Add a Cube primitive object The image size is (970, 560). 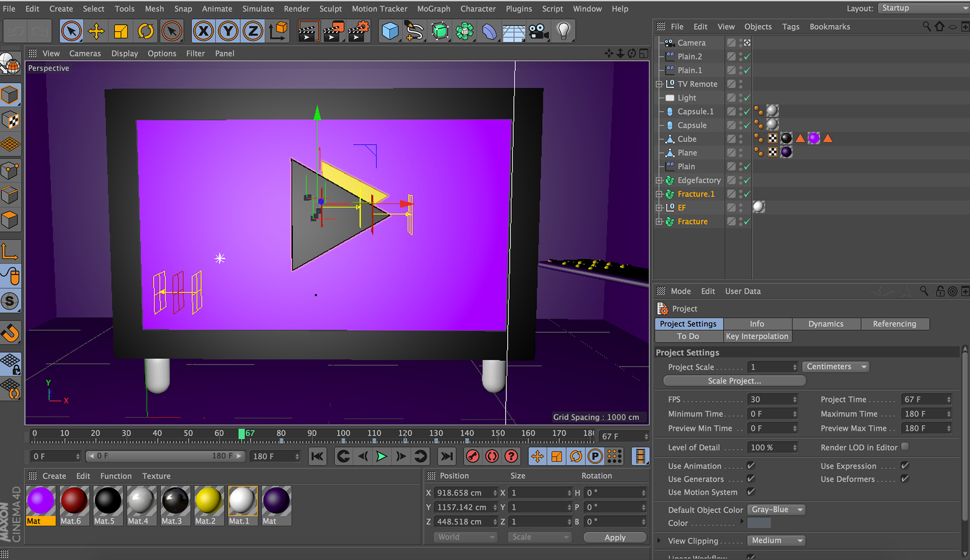tap(390, 31)
